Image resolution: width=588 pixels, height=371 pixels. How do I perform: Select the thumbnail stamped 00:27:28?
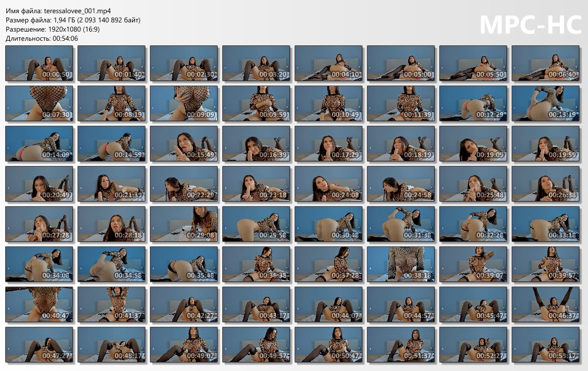coord(39,224)
